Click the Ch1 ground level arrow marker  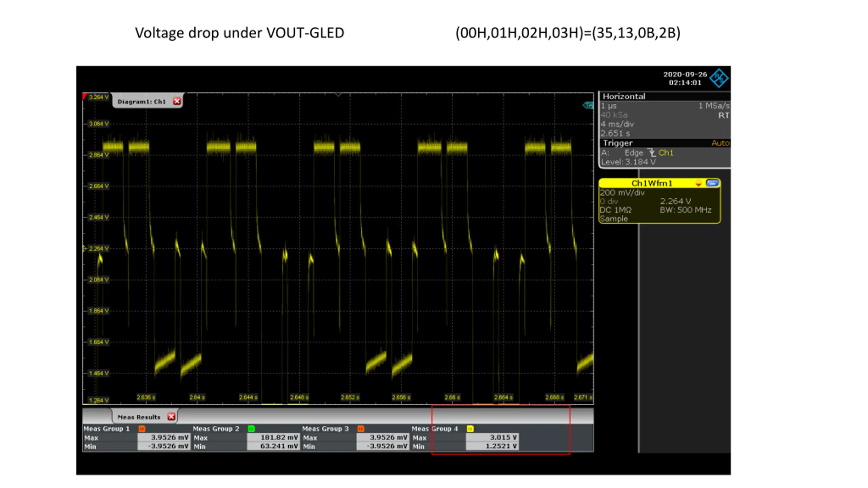coord(84,249)
